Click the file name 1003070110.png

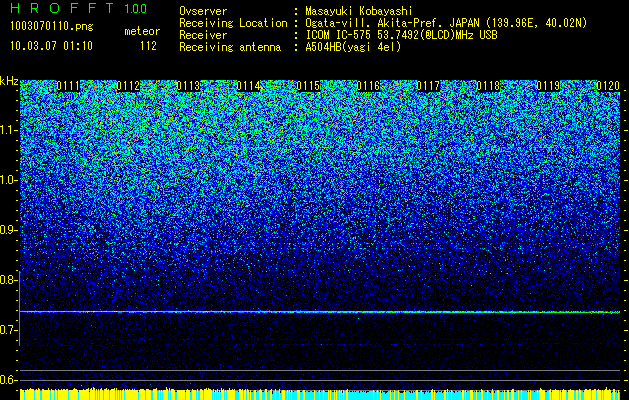pos(52,27)
